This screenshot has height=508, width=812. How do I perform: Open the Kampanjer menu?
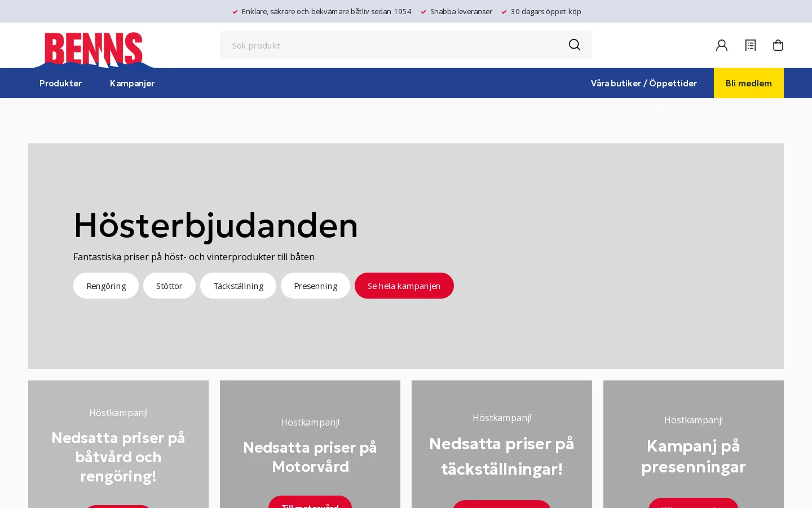click(132, 83)
